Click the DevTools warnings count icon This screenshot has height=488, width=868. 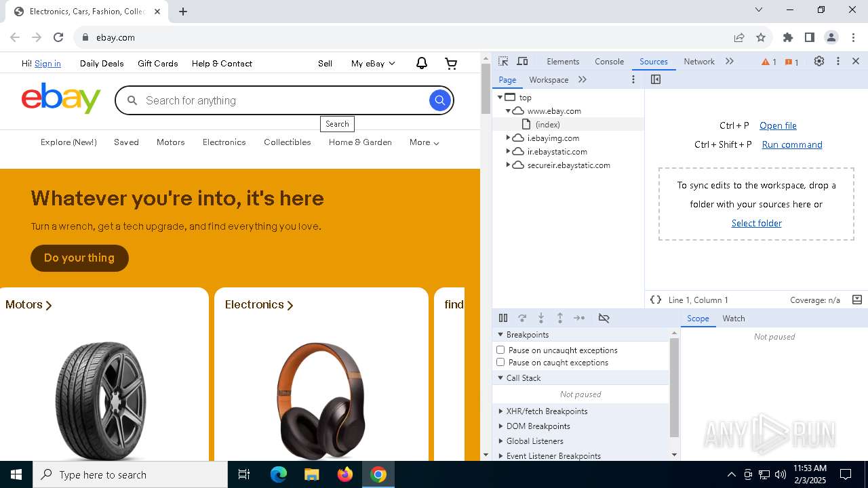point(769,62)
